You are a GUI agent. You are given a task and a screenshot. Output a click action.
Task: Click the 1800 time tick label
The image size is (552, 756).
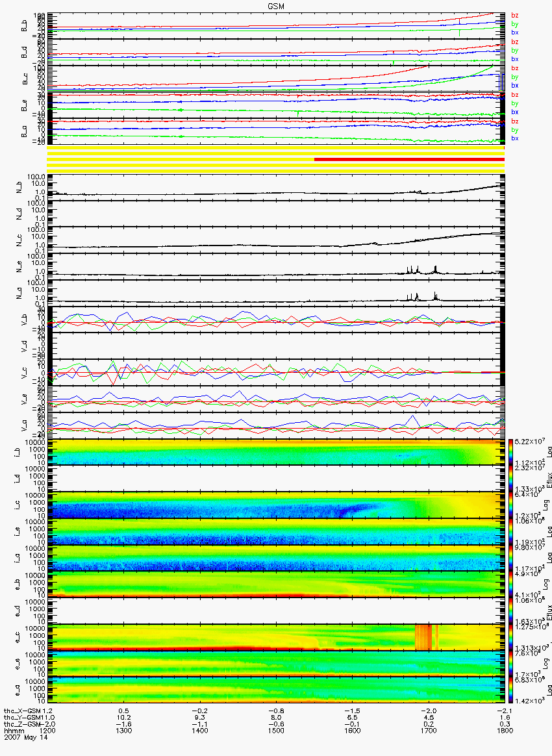coord(505,731)
